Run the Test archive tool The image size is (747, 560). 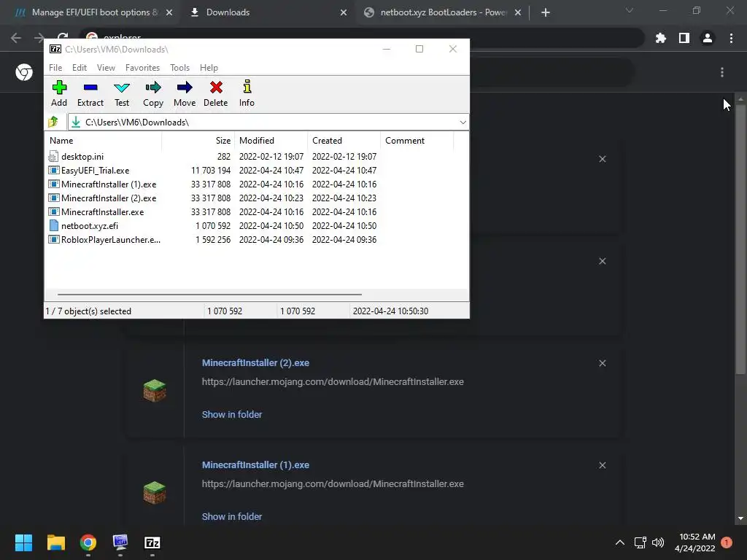[x=122, y=87]
